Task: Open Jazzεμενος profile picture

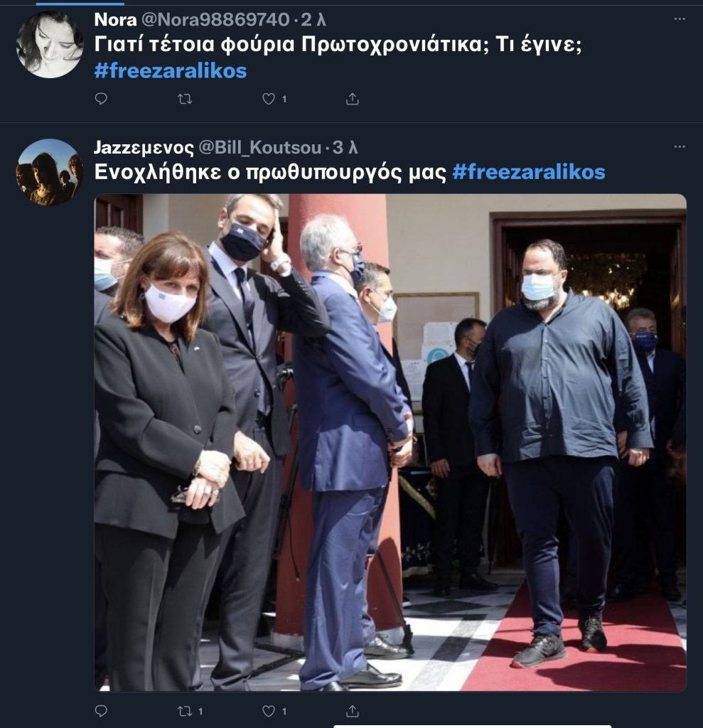Action: click(50, 172)
